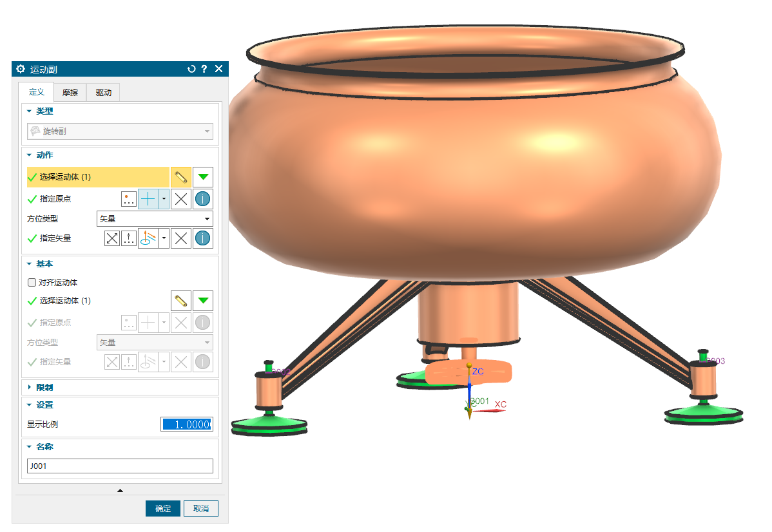Click the 显示比例 value field

point(186,424)
